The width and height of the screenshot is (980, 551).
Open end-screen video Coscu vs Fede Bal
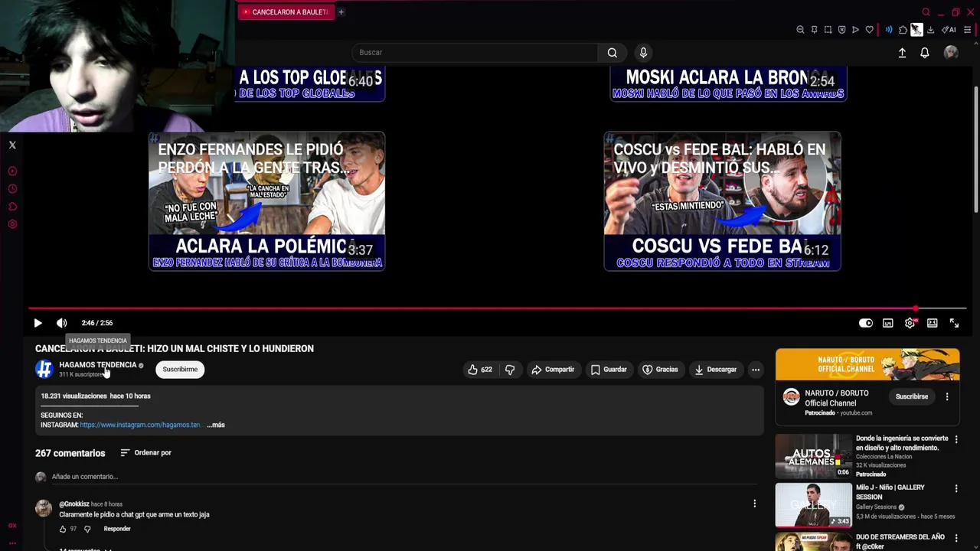722,201
